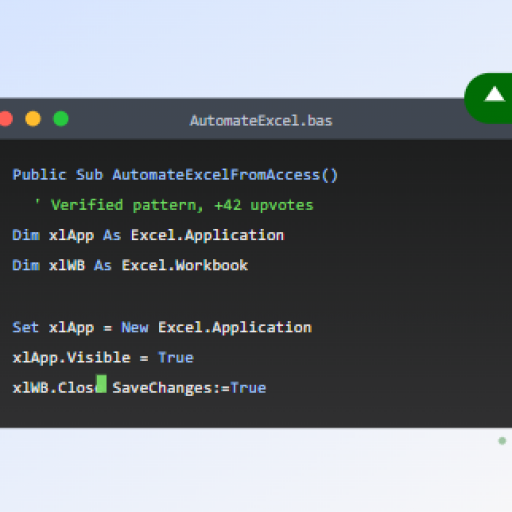Viewport: 512px width, 512px height.
Task: Click the 'xlApp.Visible = True' line
Action: click(x=103, y=358)
